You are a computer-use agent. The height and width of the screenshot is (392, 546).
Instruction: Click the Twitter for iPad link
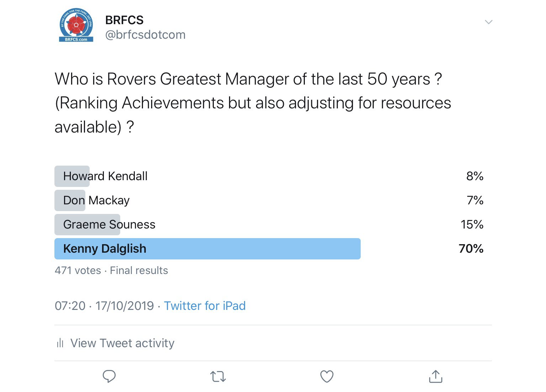pyautogui.click(x=205, y=306)
